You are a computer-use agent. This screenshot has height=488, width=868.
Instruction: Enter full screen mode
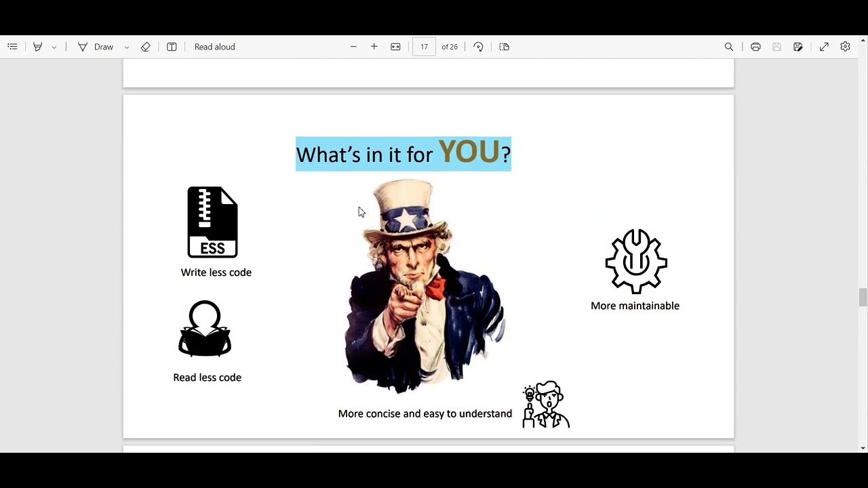click(x=824, y=47)
